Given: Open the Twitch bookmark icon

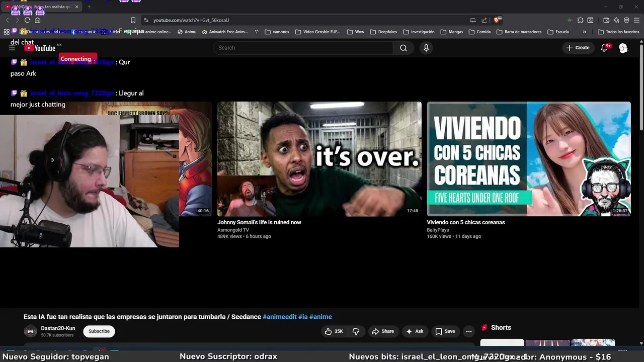Looking at the screenshot, I should point(14,32).
